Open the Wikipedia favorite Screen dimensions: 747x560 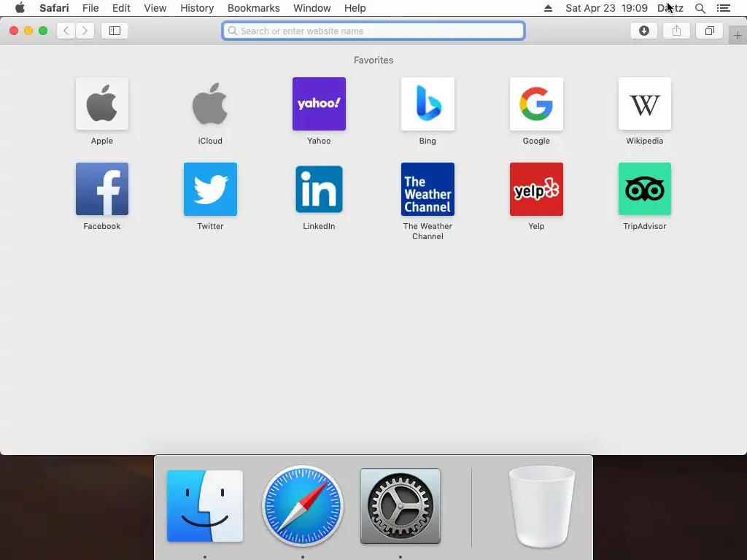pyautogui.click(x=645, y=104)
